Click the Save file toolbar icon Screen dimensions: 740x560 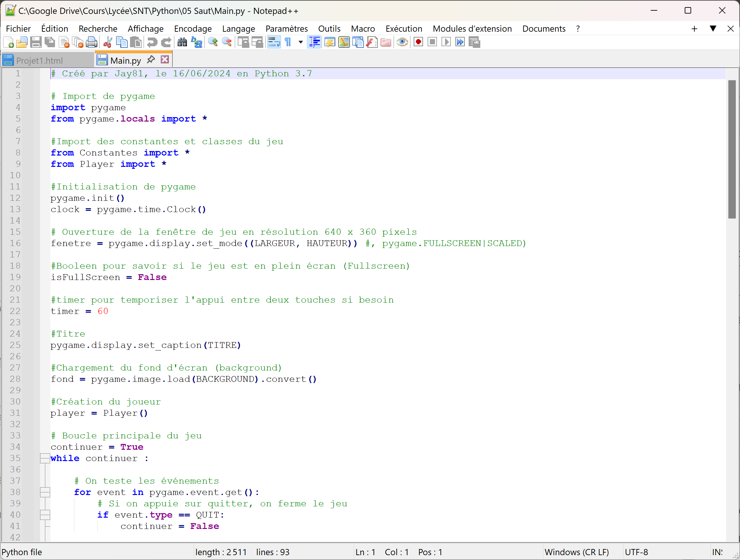(x=36, y=42)
